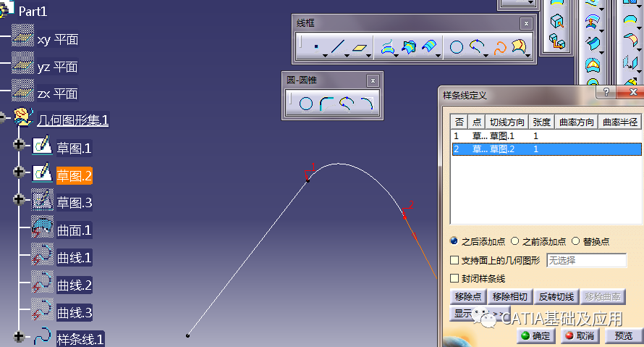Click the cyan arc surface icon in far-right toolbar
Viewport: 644px width, 347px height.
pos(630,20)
